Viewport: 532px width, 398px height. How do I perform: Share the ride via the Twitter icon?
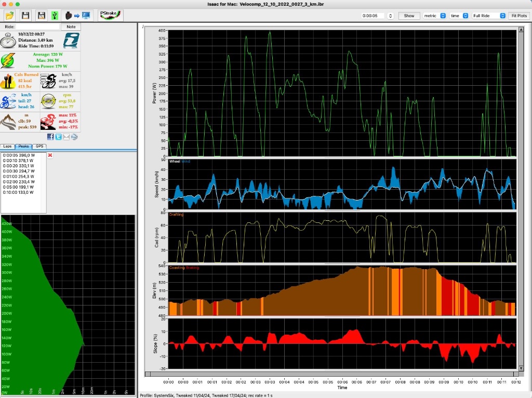[57, 137]
